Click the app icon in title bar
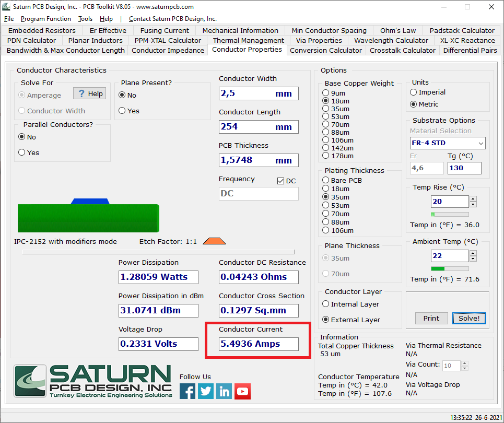 [6, 6]
